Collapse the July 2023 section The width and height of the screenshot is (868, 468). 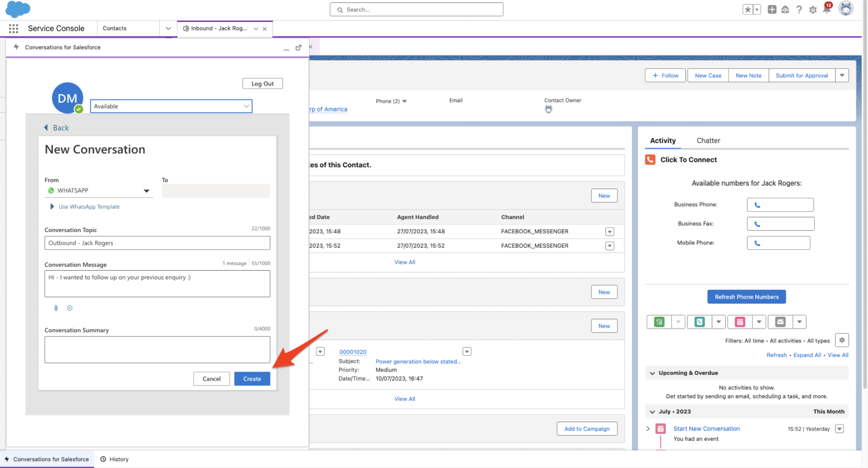click(653, 412)
